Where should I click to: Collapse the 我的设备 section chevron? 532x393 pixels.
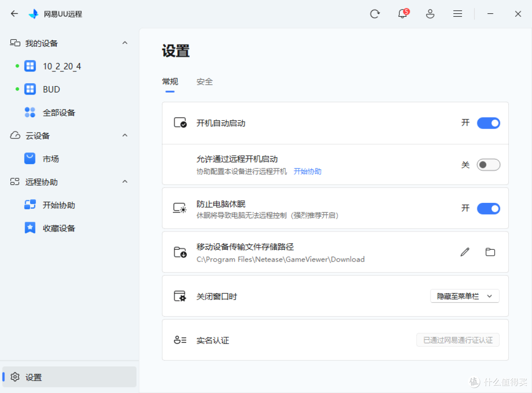click(125, 43)
